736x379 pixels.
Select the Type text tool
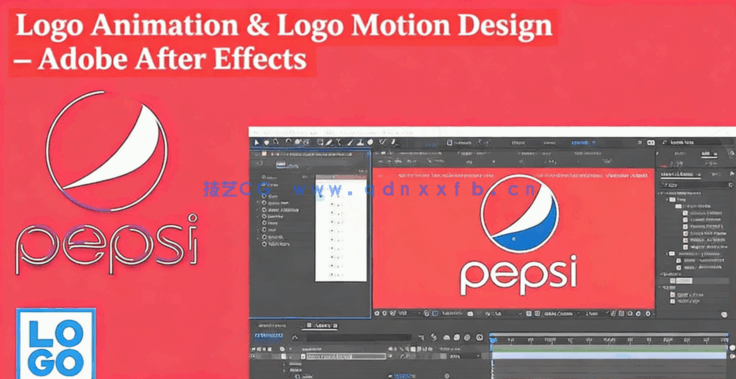point(339,142)
